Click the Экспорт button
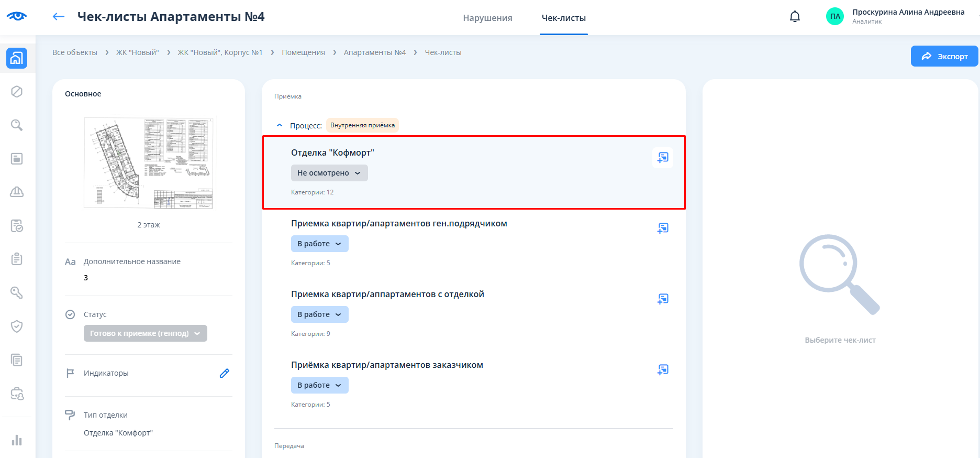The image size is (980, 458). click(944, 56)
